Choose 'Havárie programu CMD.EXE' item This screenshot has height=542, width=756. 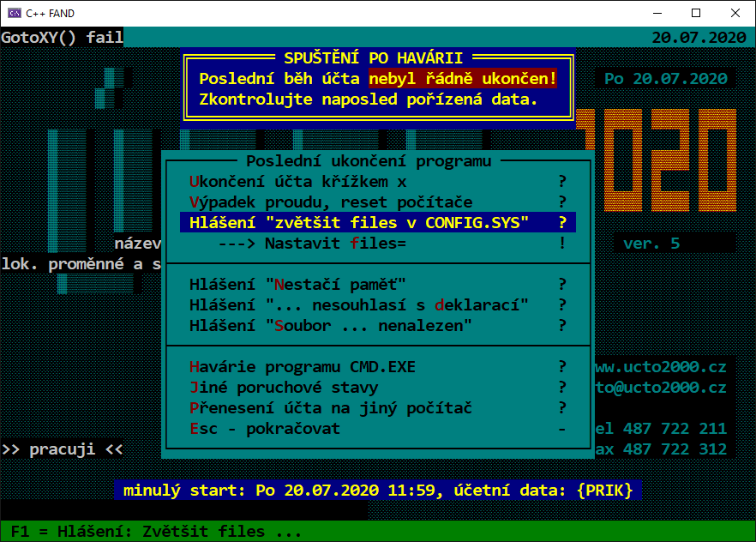[302, 367]
